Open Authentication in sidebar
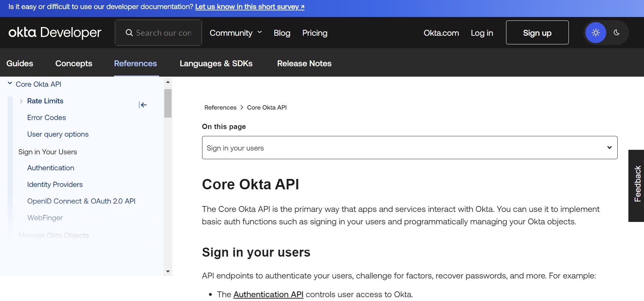Screen dimensions: 644x301 click(51, 168)
